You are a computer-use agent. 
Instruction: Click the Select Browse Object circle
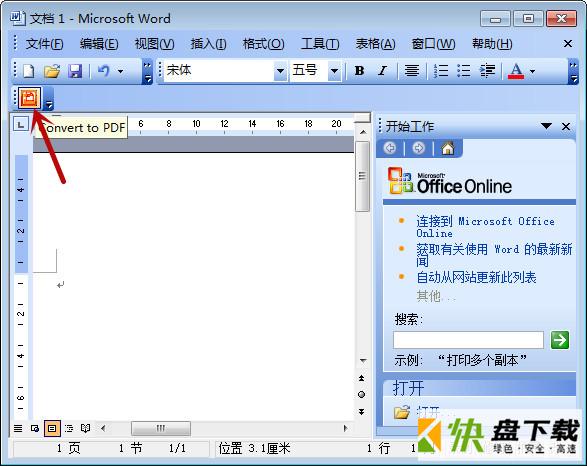361,395
